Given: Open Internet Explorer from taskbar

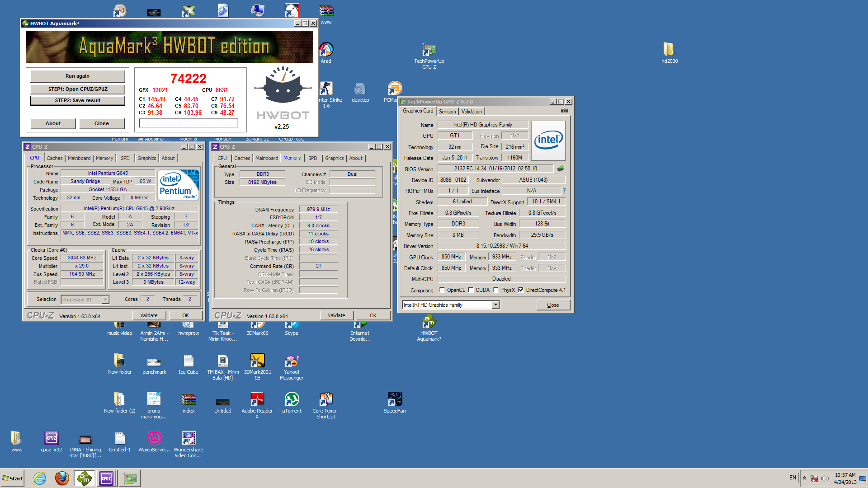Looking at the screenshot, I should 40,478.
